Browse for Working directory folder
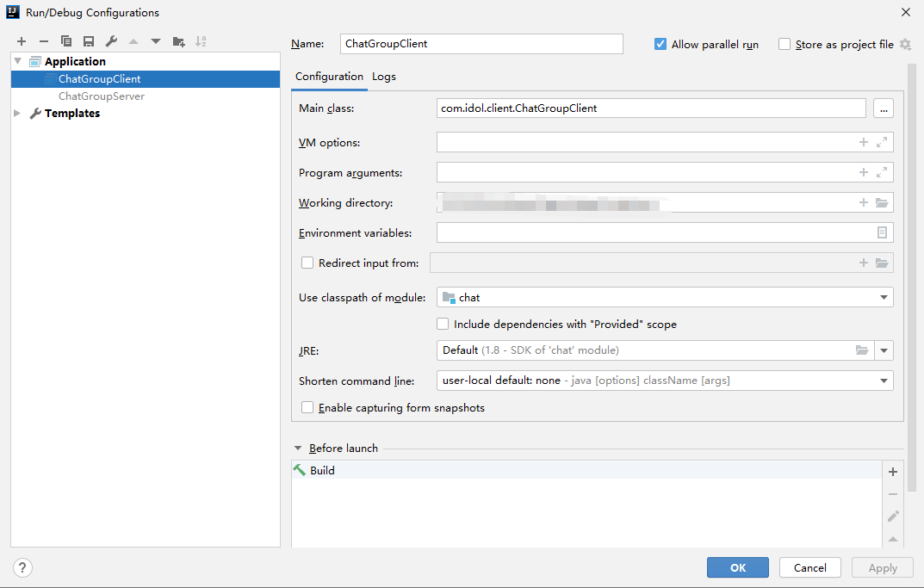The height and width of the screenshot is (588, 924). 882,202
